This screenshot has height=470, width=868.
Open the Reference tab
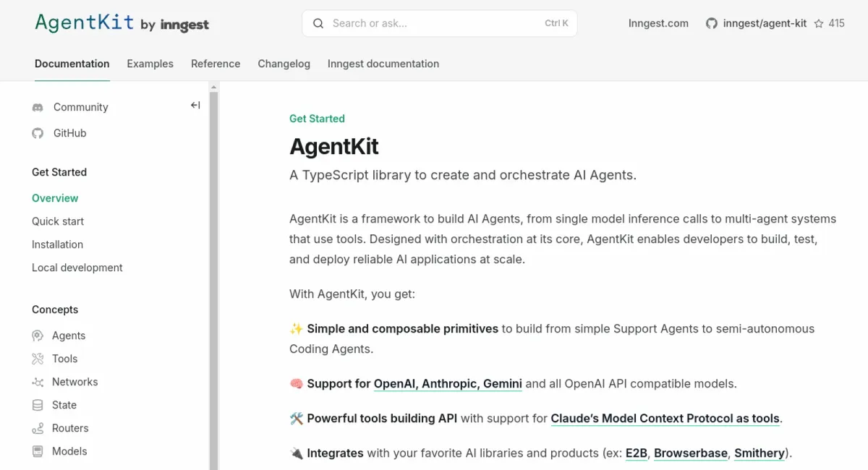coord(216,64)
